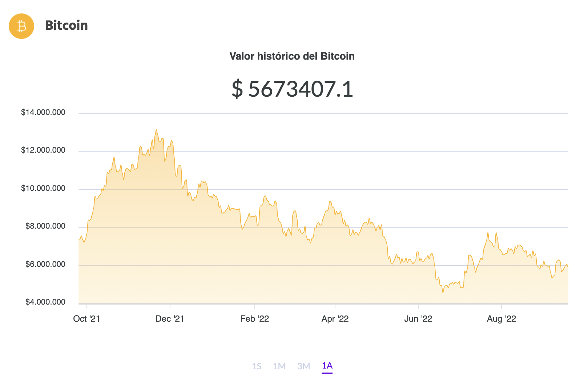This screenshot has width=588, height=386.
Task: Click the Oct '21 x-axis label
Action: point(86,319)
